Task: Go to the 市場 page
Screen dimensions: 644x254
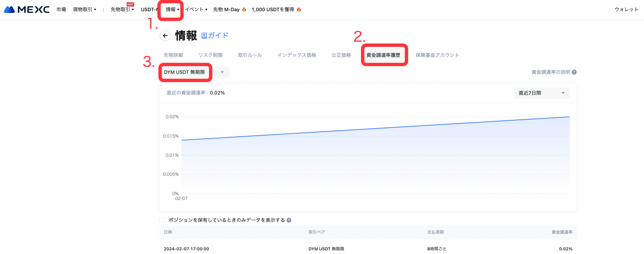Action: [61, 10]
